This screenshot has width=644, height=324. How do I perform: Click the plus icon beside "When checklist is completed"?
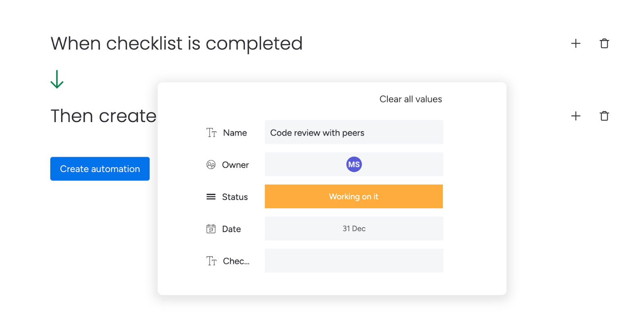pyautogui.click(x=576, y=43)
